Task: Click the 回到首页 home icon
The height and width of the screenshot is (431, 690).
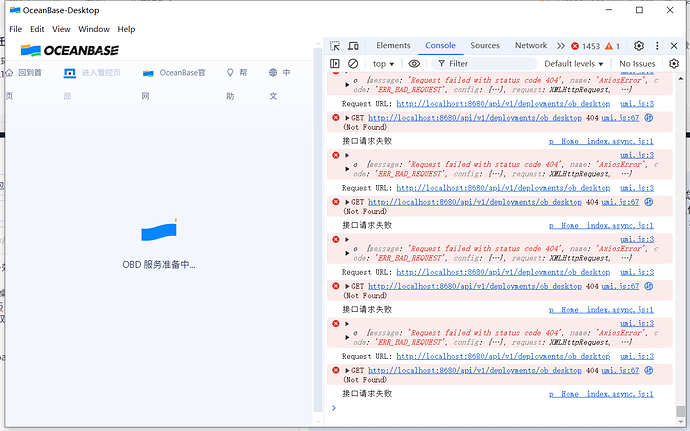Action: click(9, 72)
